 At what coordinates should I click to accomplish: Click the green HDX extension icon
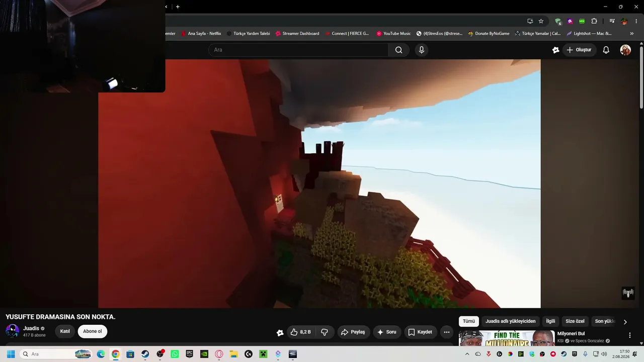(x=582, y=21)
